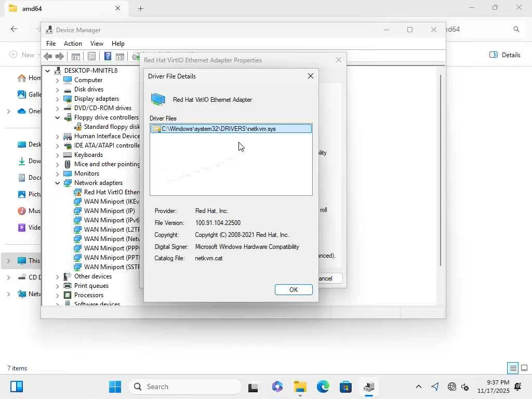Viewport: 532px width, 399px height.
Task: Click the Home icon in Explorer sidebar
Action: [22, 78]
